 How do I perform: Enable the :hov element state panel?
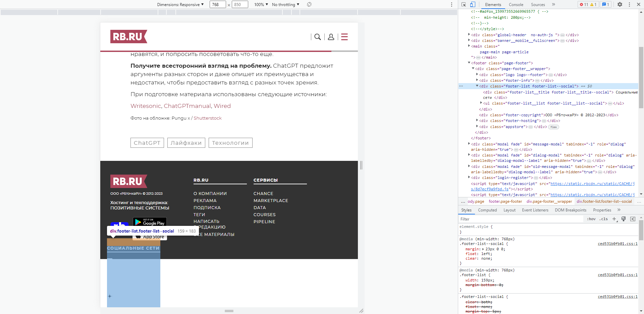coord(591,219)
